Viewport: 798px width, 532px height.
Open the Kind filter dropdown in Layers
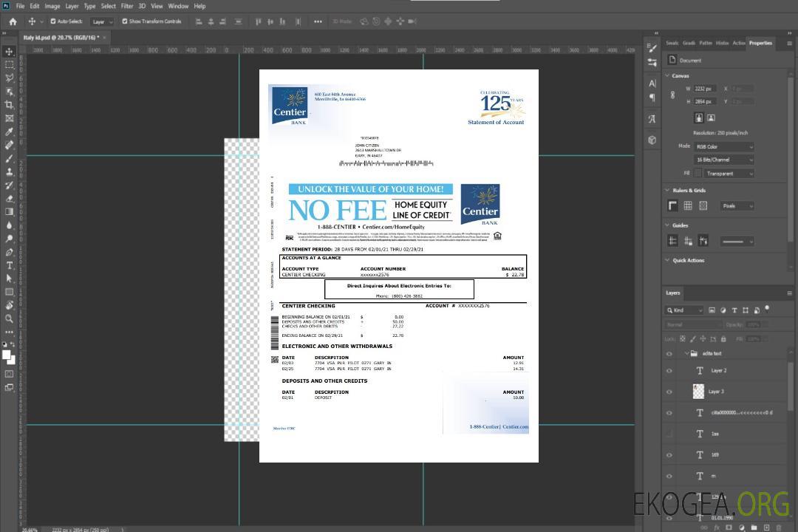(x=684, y=310)
